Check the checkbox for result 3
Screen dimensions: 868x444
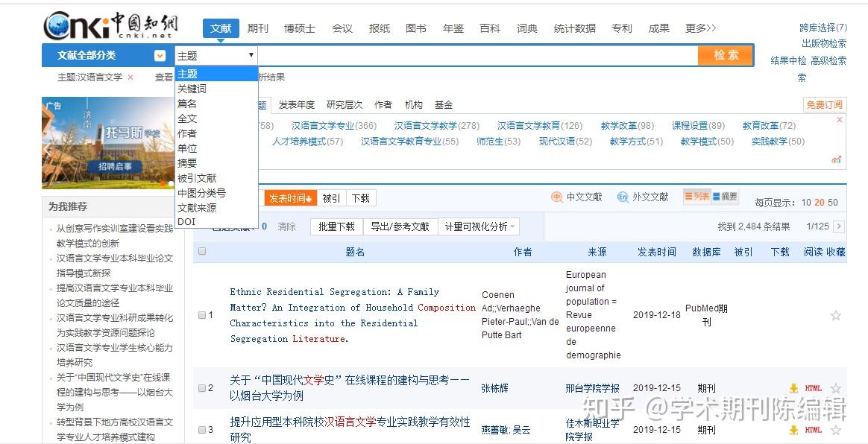(x=201, y=429)
